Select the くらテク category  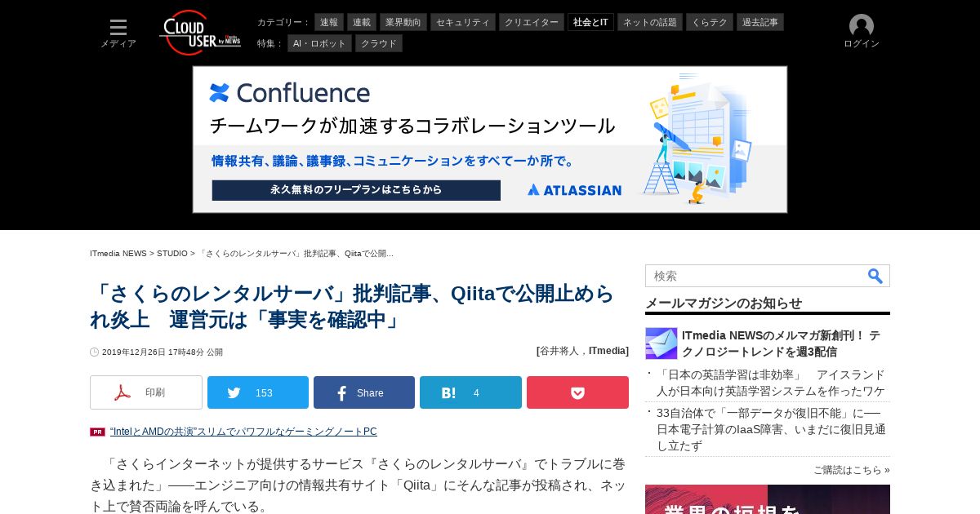710,22
